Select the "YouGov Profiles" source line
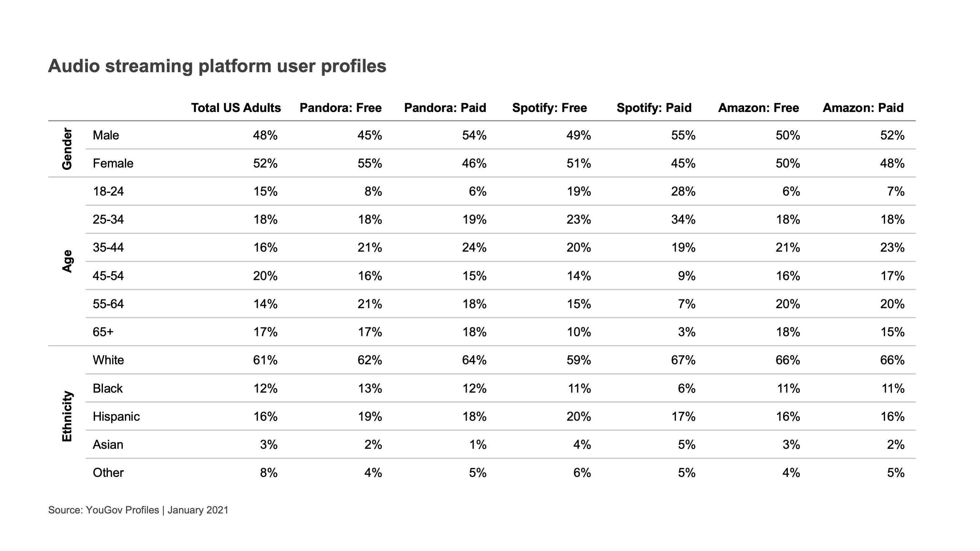The height and width of the screenshot is (551, 980). click(x=138, y=510)
